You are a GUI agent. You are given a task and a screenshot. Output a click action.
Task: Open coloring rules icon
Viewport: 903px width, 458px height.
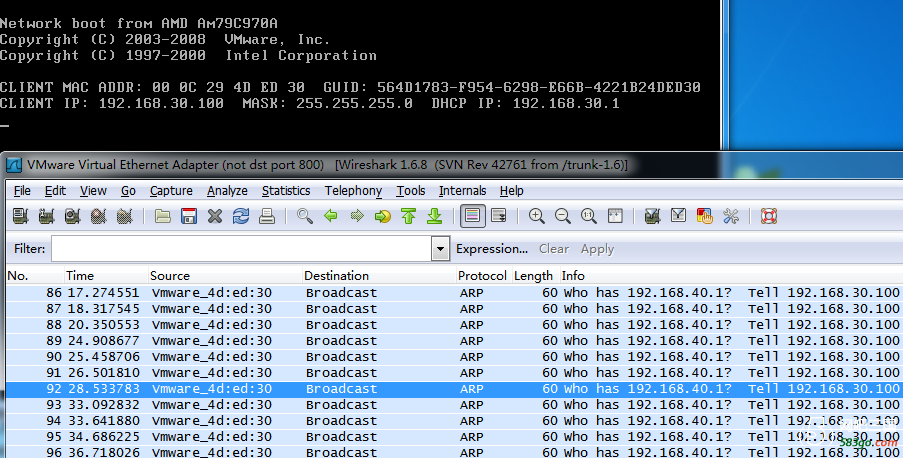click(x=704, y=216)
